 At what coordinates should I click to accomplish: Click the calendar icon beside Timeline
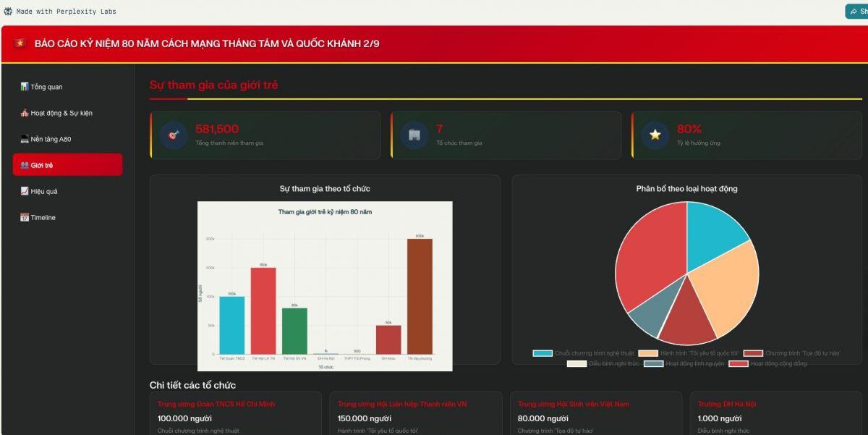[25, 217]
